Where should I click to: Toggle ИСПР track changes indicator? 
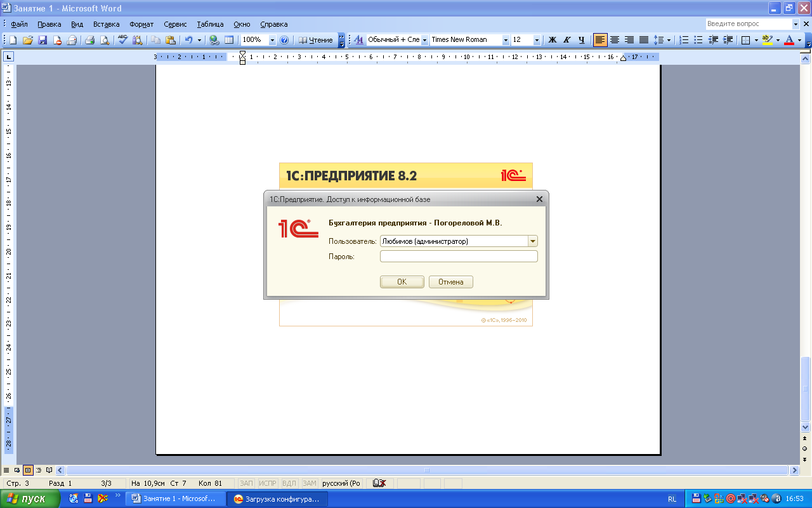coord(268,483)
